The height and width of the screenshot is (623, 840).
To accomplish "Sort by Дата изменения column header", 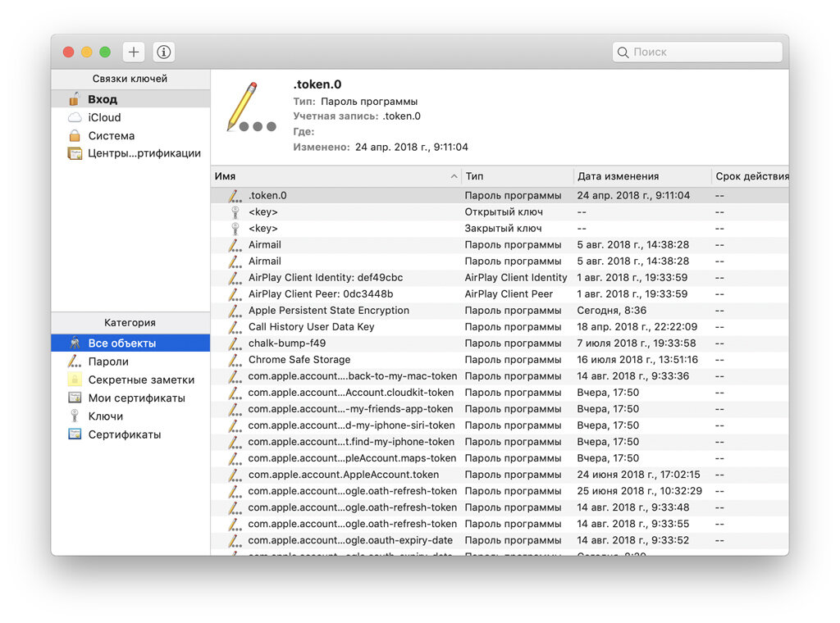I will point(641,176).
